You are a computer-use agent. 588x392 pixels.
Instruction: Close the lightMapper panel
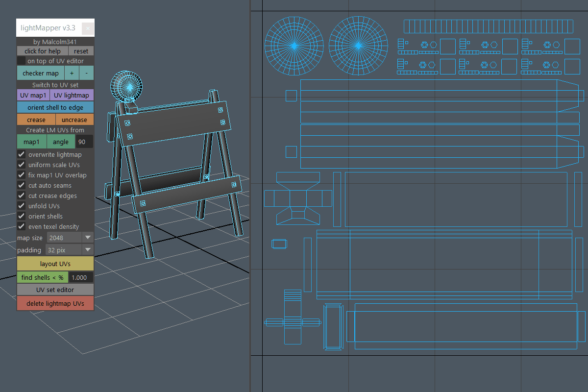click(88, 28)
